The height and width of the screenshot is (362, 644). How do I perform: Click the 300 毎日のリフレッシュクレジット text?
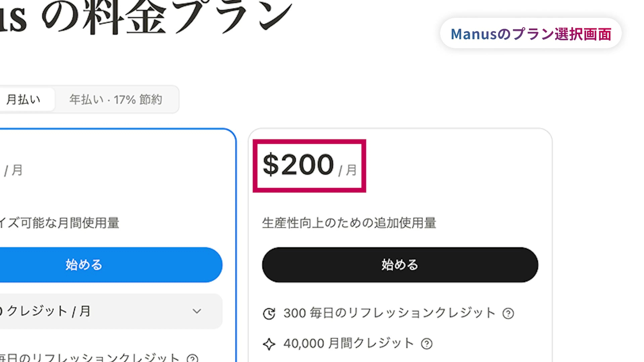[389, 313]
